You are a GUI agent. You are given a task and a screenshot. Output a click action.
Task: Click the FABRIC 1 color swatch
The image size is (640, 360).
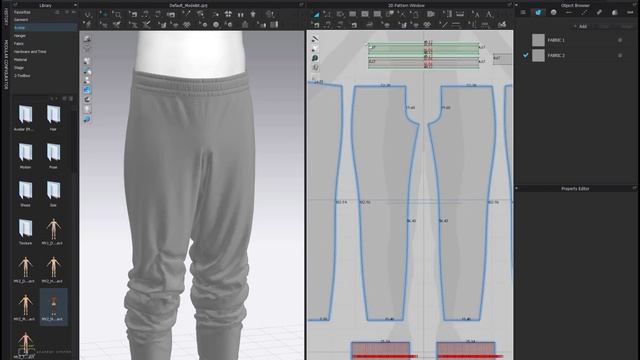point(538,40)
